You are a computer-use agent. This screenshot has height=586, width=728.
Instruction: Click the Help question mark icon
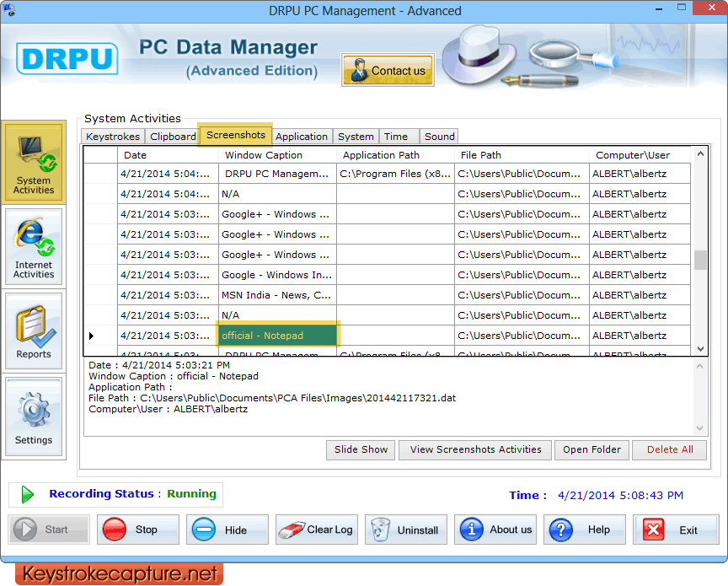pyautogui.click(x=561, y=530)
